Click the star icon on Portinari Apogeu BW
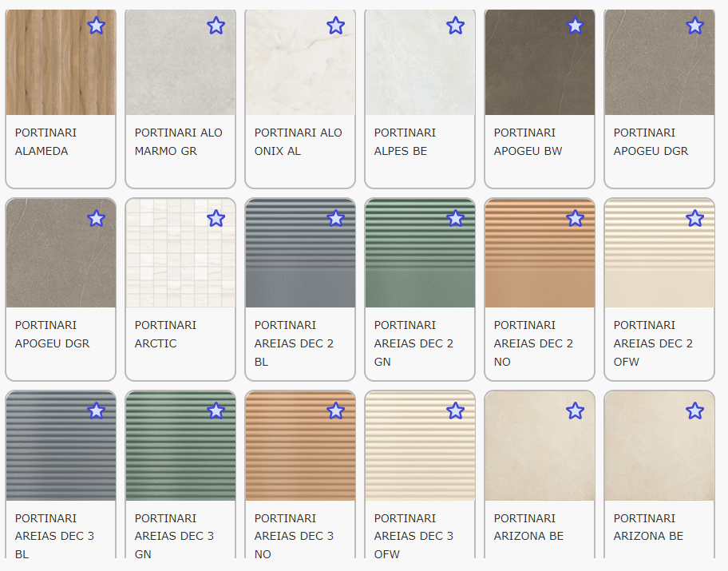 tap(575, 26)
